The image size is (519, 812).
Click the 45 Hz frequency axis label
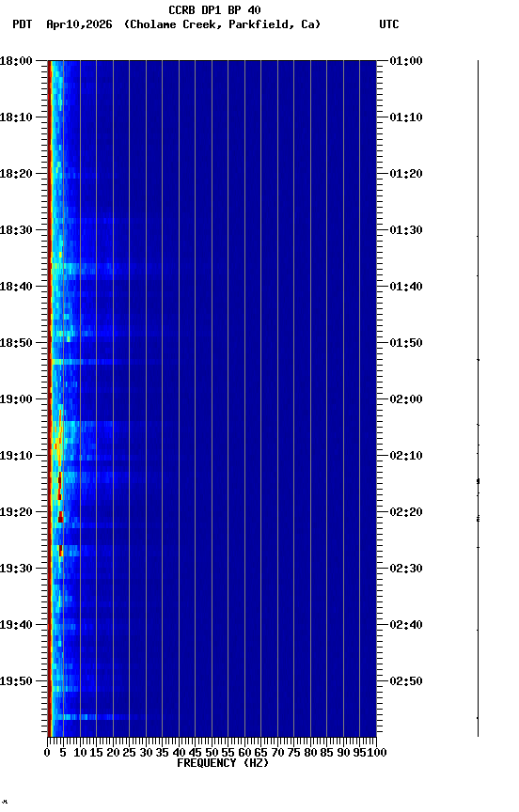coord(196,753)
